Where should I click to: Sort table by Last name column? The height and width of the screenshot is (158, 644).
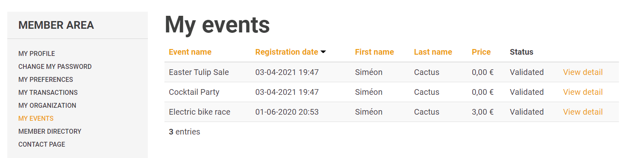coord(433,52)
